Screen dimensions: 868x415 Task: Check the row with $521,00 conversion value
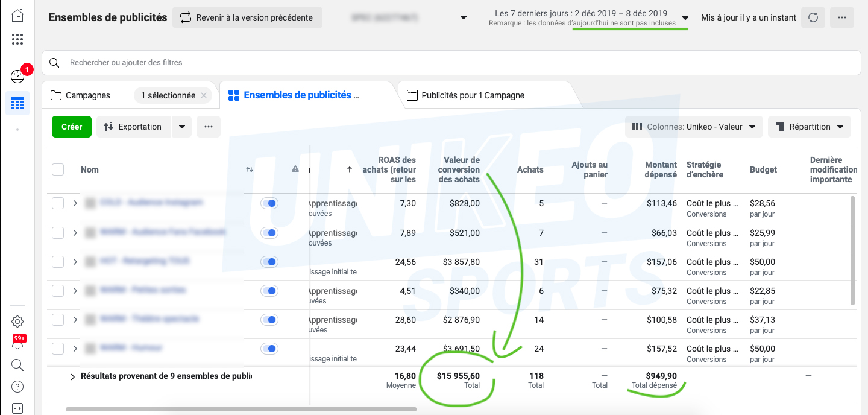coord(58,232)
